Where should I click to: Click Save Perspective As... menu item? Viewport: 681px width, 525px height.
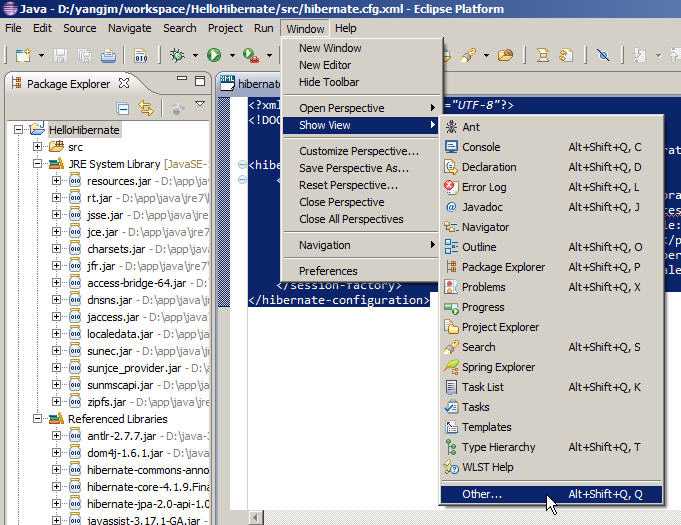pos(360,168)
